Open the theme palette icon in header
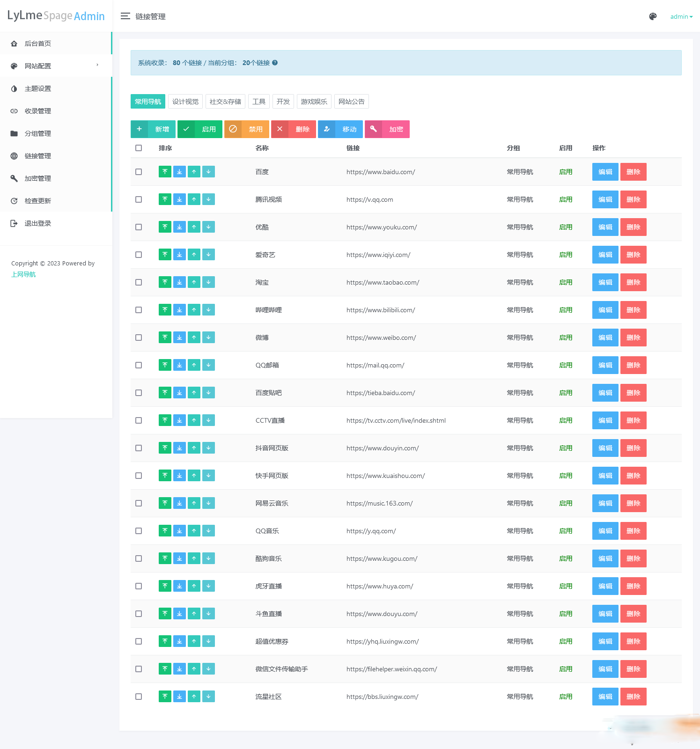This screenshot has height=749, width=700. pyautogui.click(x=653, y=16)
